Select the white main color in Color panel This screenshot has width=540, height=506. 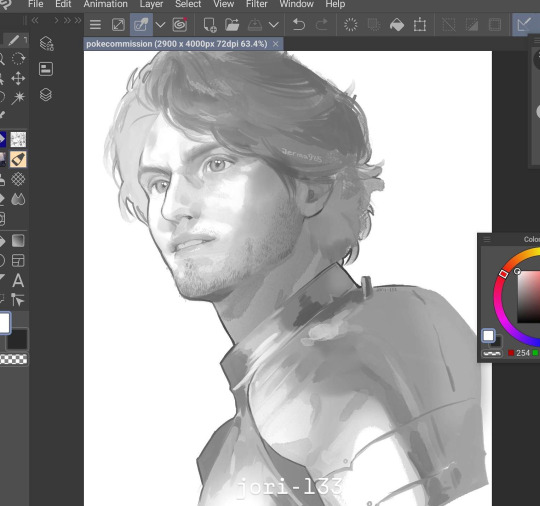(488, 335)
